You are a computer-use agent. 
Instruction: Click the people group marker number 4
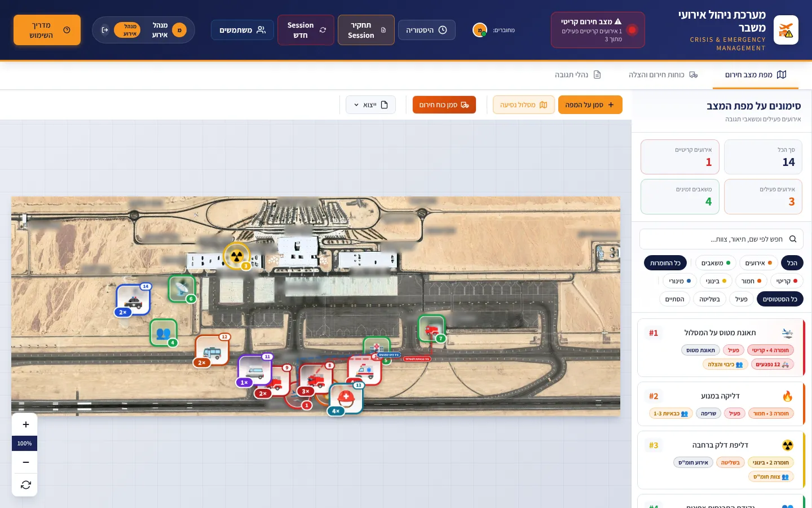click(164, 332)
